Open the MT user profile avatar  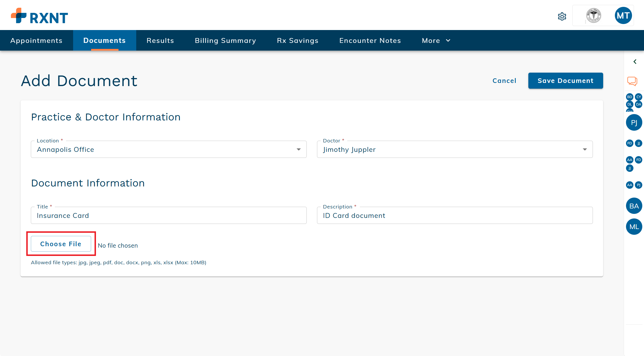[x=623, y=15]
